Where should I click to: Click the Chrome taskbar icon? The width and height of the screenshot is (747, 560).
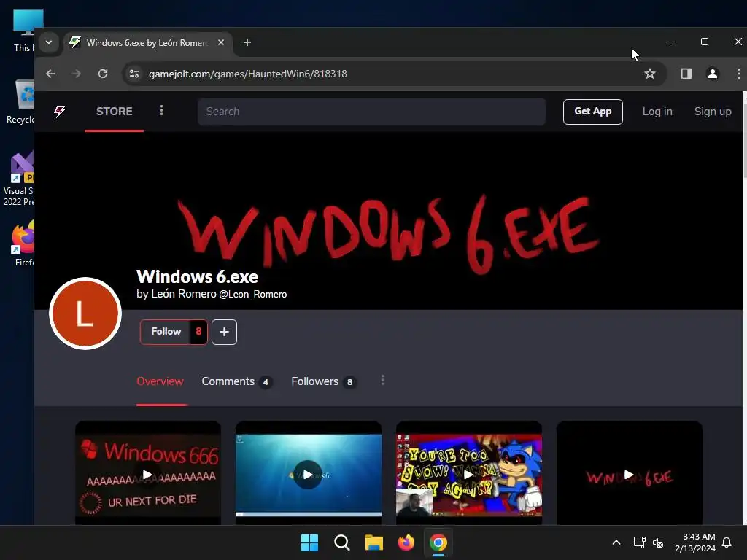[x=438, y=542]
